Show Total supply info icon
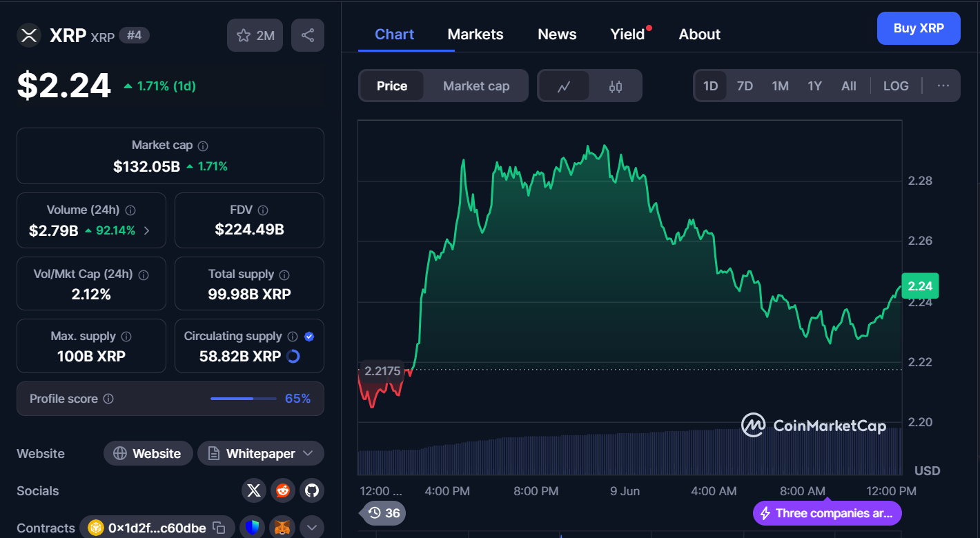The image size is (980, 538). click(x=284, y=275)
